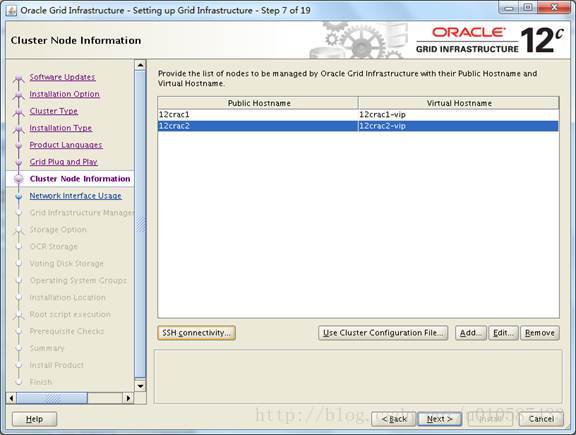Add a new cluster node

471,333
